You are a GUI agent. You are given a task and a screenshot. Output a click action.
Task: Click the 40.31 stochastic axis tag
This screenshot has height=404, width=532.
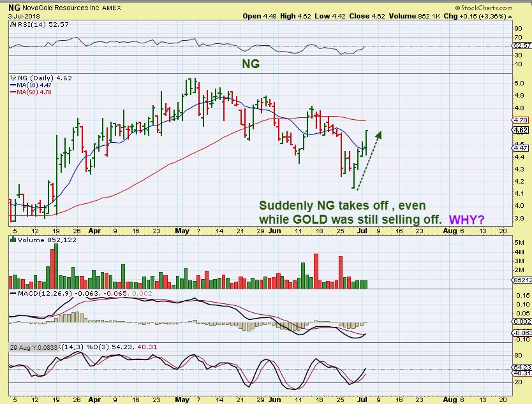(x=522, y=373)
